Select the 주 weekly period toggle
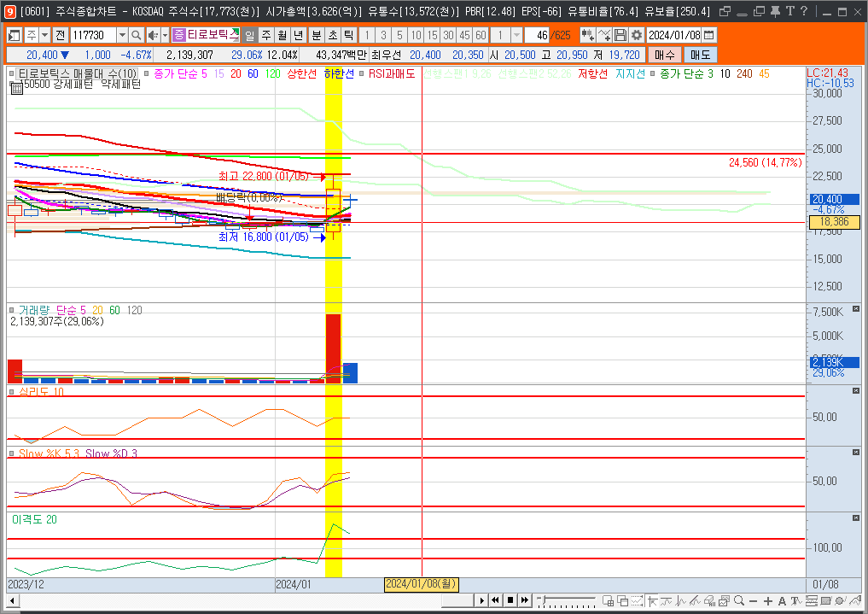 click(x=266, y=35)
